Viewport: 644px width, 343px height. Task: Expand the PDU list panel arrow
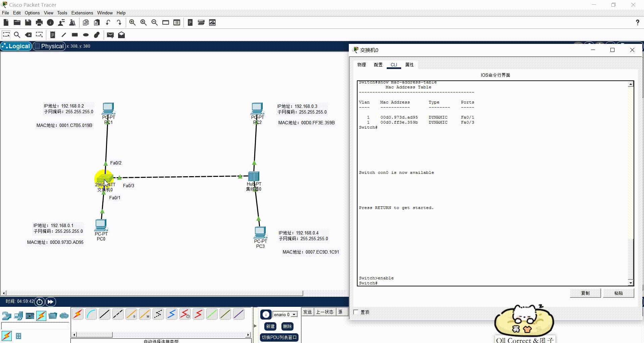(255, 325)
